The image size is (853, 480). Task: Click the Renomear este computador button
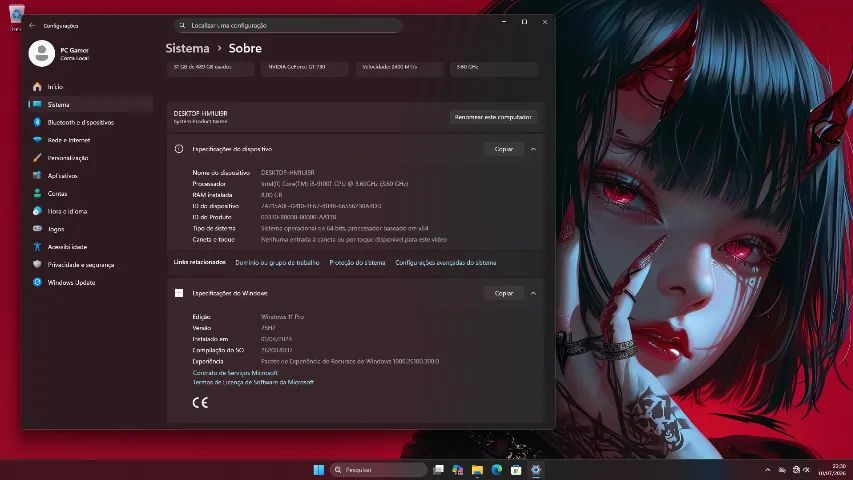[493, 117]
